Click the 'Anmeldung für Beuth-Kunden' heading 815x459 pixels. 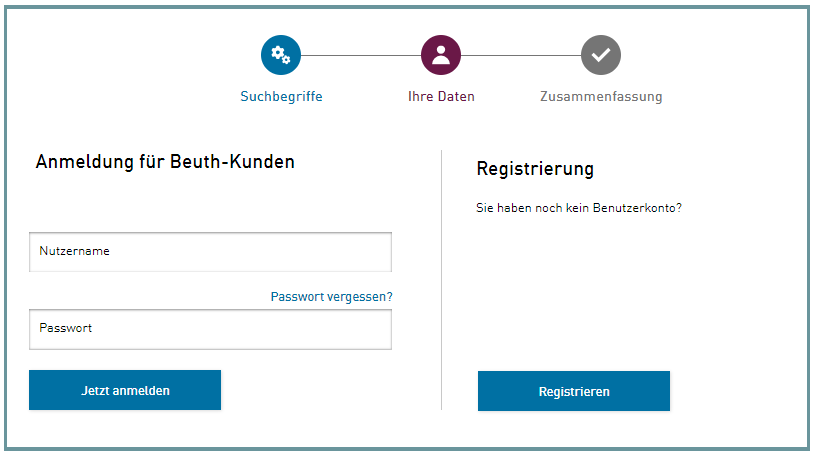tap(165, 161)
